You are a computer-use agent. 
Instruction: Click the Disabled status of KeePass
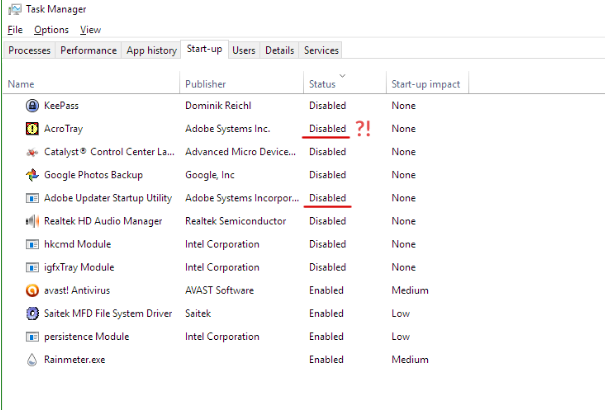[x=327, y=105]
